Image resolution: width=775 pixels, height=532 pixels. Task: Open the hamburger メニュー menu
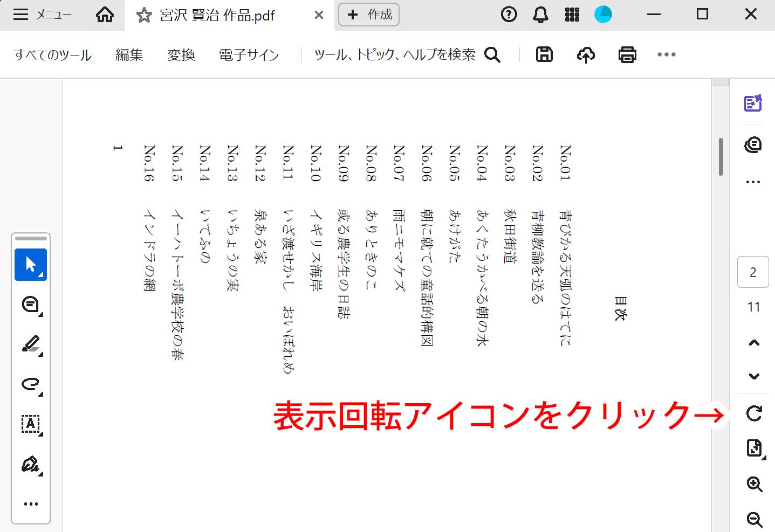point(42,15)
